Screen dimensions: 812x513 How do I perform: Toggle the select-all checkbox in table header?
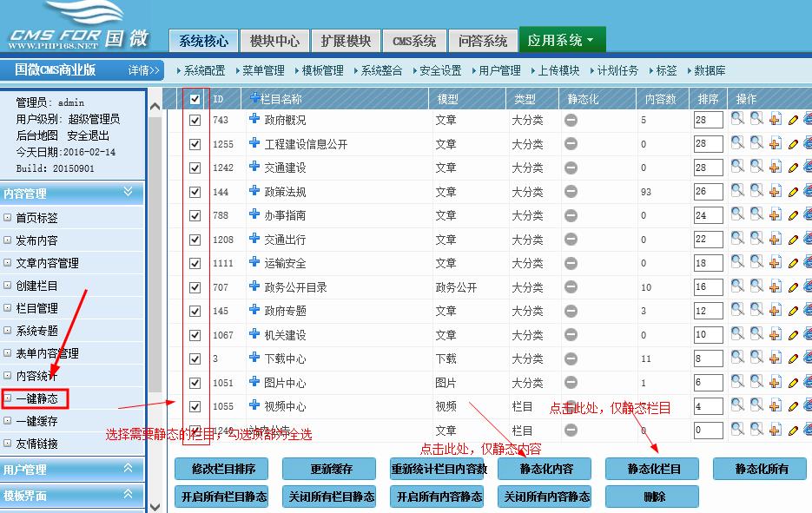coord(195,99)
